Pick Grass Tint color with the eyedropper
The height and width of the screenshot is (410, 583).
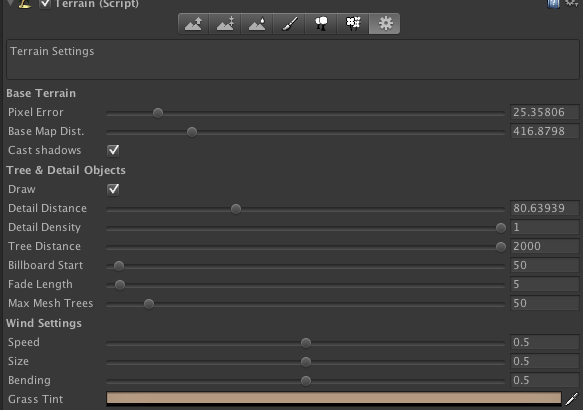(x=571, y=399)
